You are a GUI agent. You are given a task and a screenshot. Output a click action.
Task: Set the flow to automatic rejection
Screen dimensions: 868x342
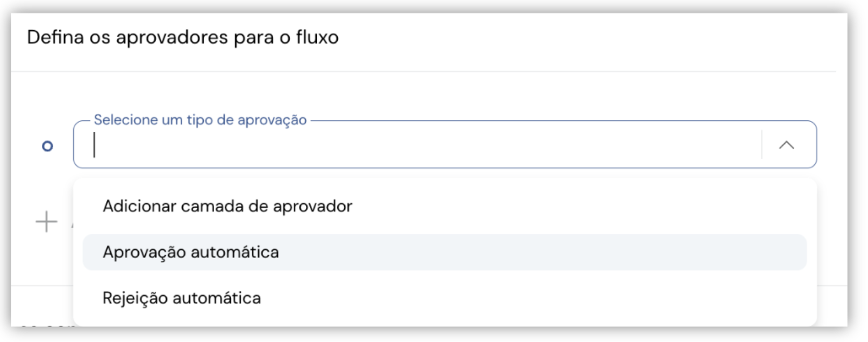tap(182, 298)
